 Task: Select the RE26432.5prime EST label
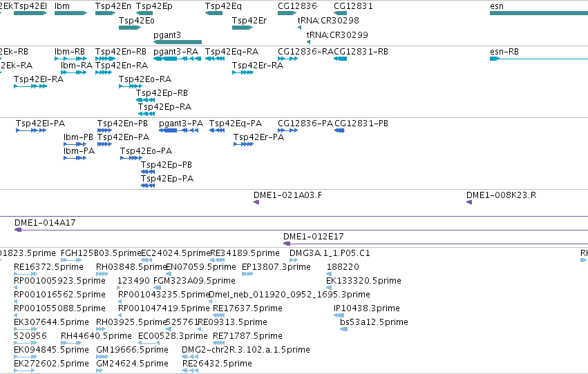pyautogui.click(x=217, y=364)
